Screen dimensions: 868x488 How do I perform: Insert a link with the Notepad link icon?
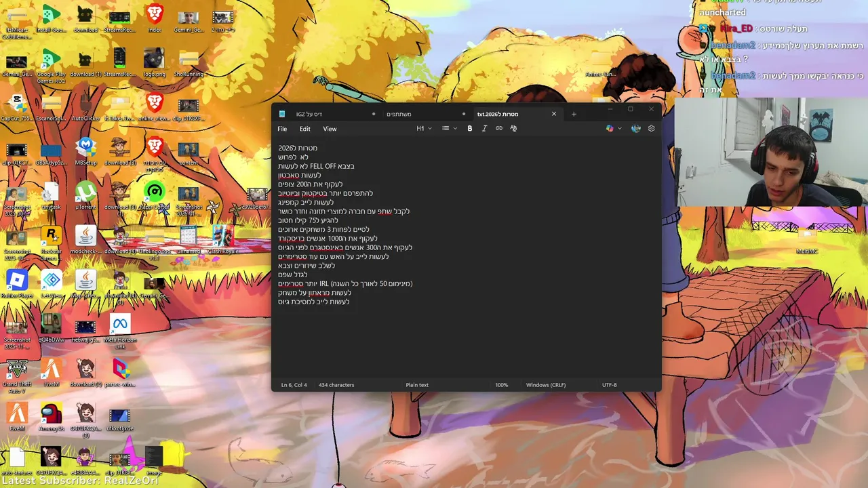coord(499,129)
